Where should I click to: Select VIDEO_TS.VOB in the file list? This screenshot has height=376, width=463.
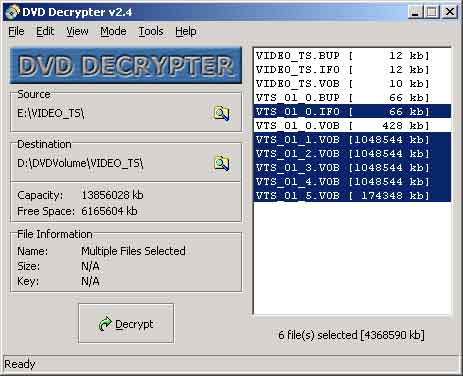pos(352,84)
